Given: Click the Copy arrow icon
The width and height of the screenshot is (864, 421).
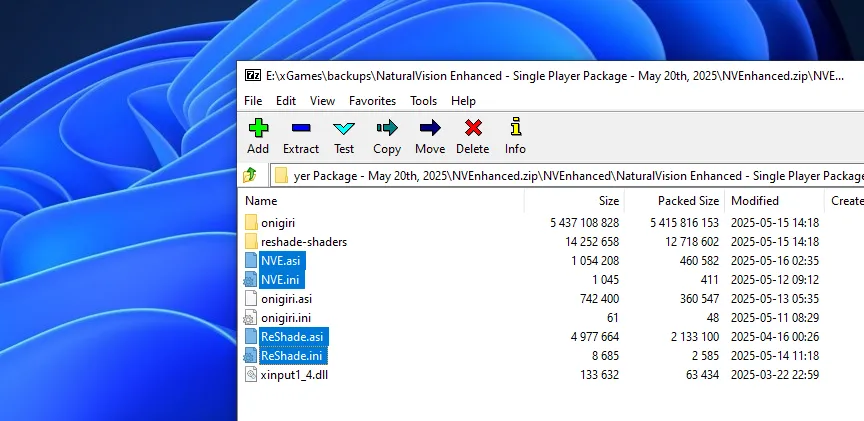Looking at the screenshot, I should (387, 128).
